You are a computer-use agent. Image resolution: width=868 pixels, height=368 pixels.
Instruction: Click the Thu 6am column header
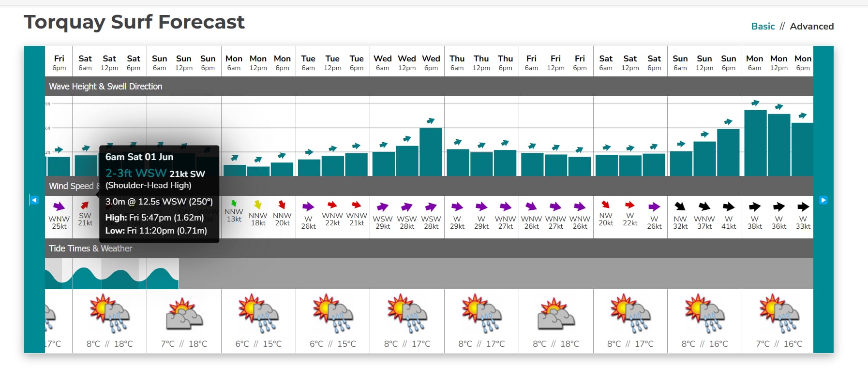tap(457, 63)
